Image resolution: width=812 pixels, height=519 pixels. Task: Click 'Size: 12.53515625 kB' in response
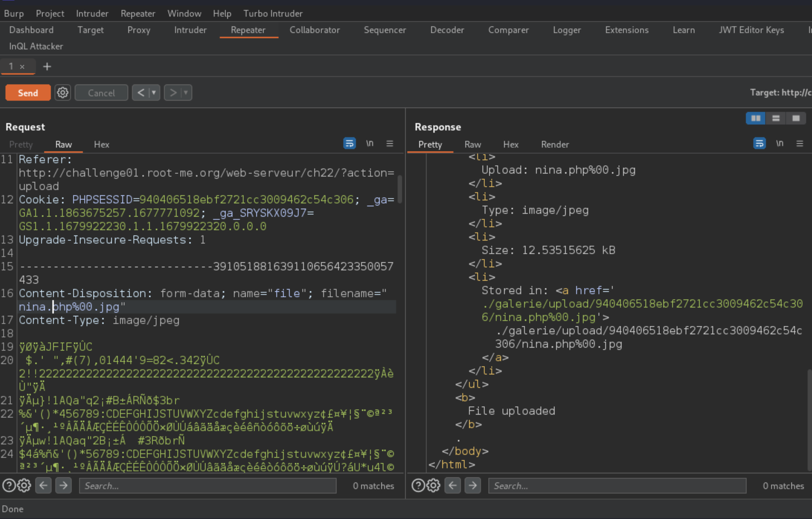point(548,250)
